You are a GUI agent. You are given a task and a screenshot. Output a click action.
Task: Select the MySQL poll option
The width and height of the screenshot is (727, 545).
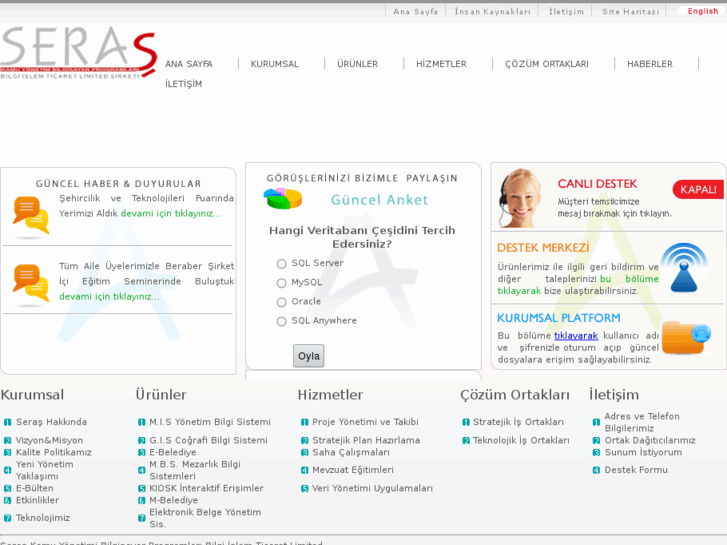pyautogui.click(x=281, y=283)
